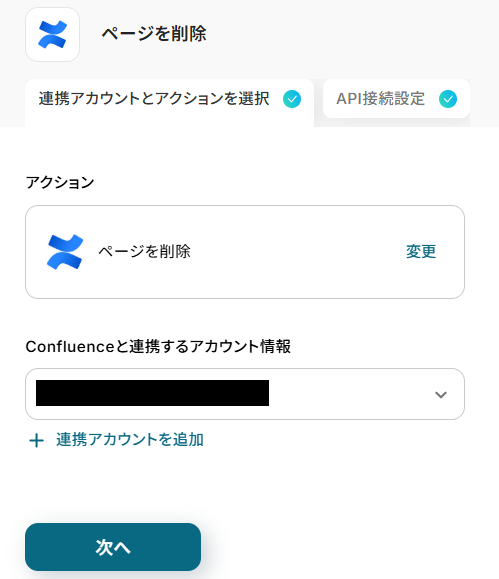Screen dimensions: 499x579
Task: Open the account dropdown chevron
Action: tap(441, 394)
